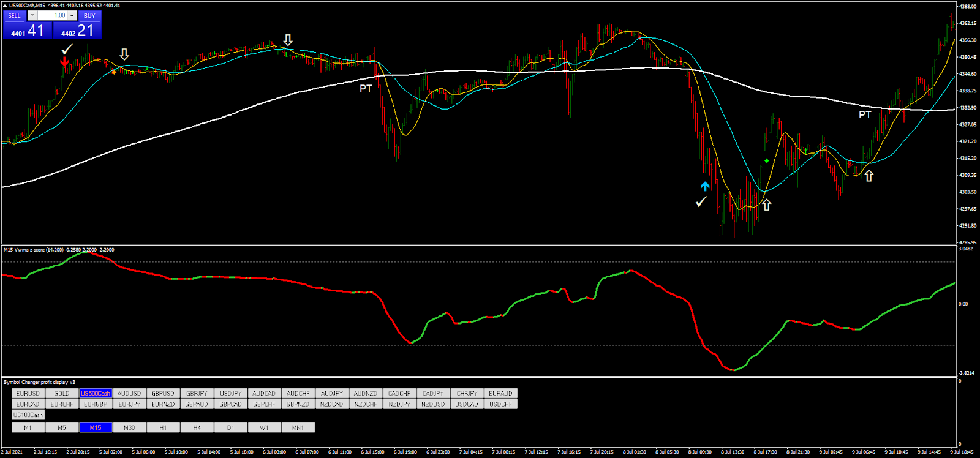Click the 3.0482 z-score scale value
Screen dimensions: 980x458
pos(966,249)
